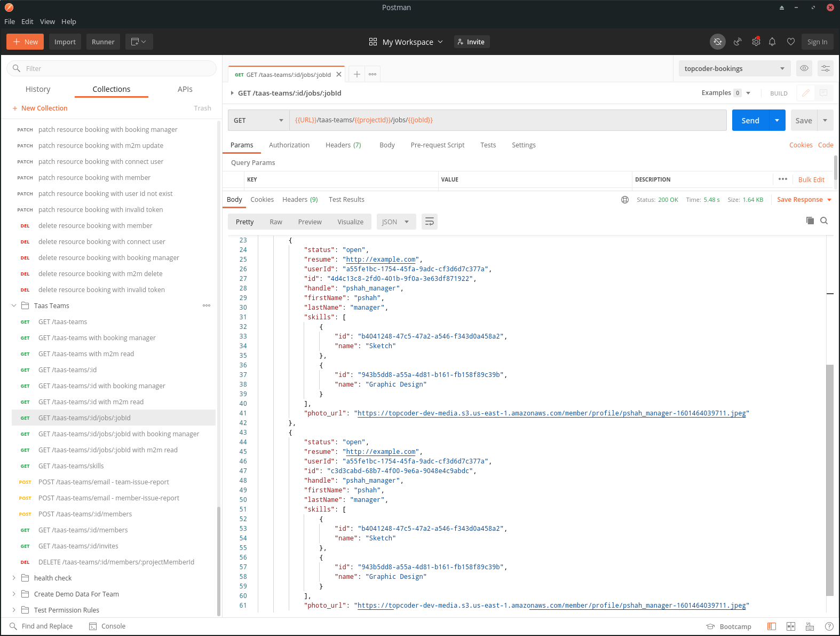The width and height of the screenshot is (840, 636).
Task: Open the Examples dropdown
Action: 726,93
